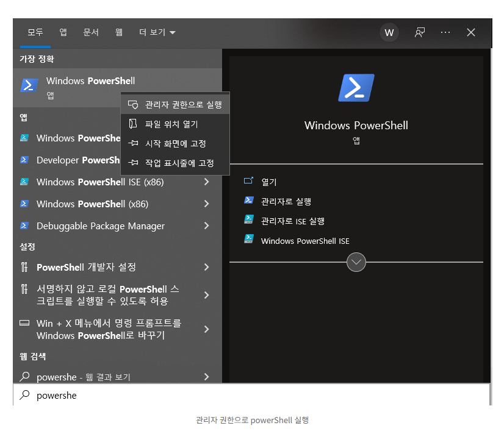Click the settings icon beside PowerShell 개발자 설정

(x=24, y=267)
